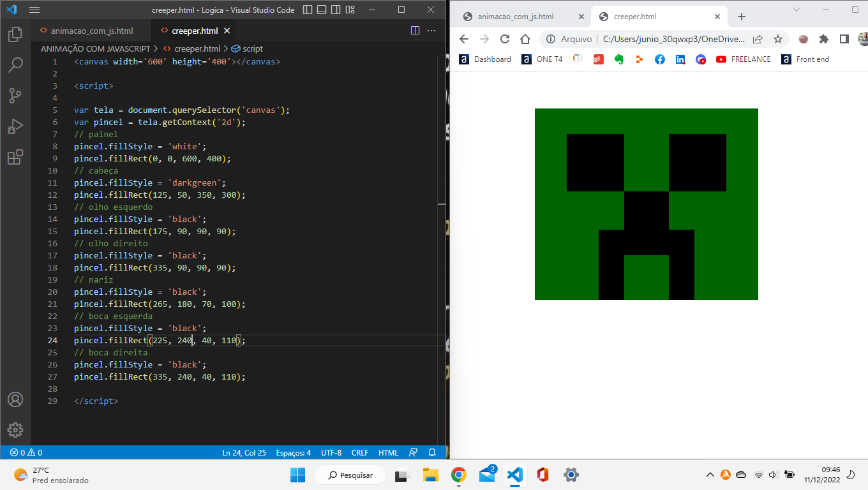Open the Mail app on the taskbar
The image size is (868, 490).
coord(488,475)
